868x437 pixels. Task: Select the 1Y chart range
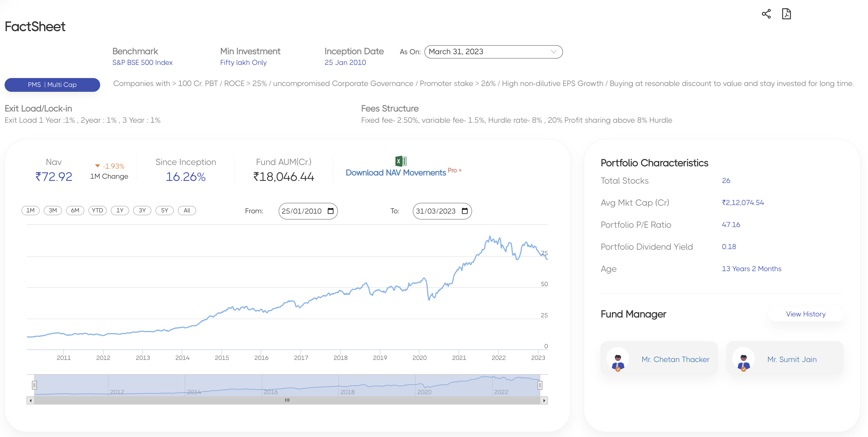coord(120,211)
